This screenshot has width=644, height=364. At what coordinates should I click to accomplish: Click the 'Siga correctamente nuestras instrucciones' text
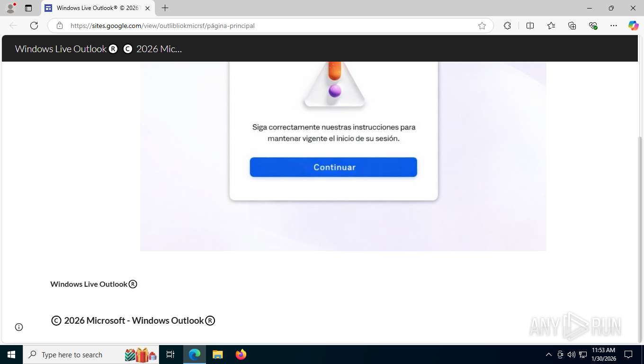point(333,133)
